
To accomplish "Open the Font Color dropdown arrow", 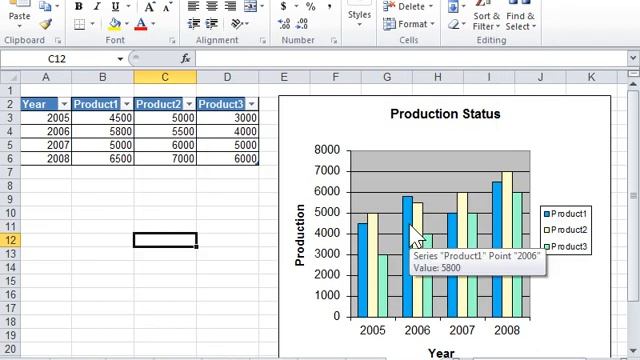I will pos(153,24).
